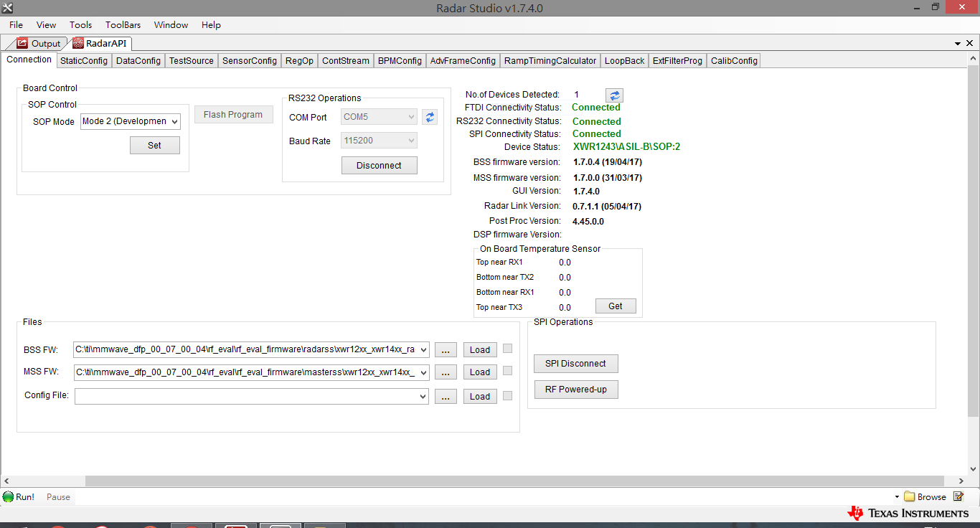The image size is (980, 528).
Task: Toggle the Config File checkbox
Action: (x=507, y=395)
